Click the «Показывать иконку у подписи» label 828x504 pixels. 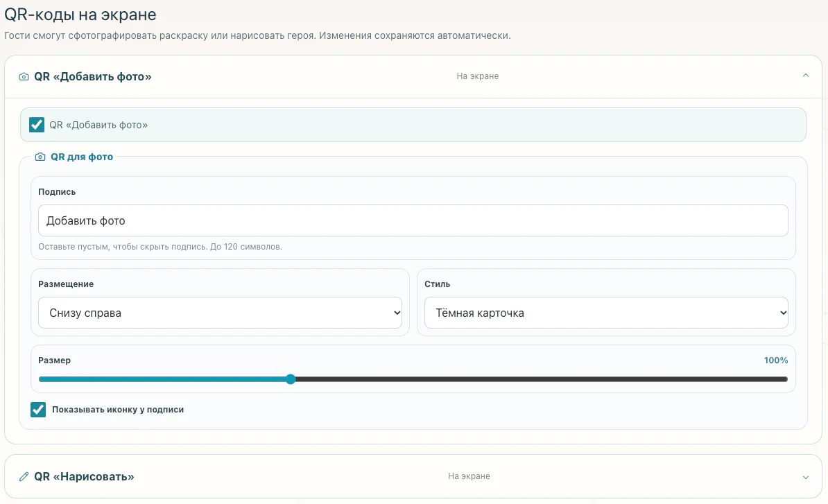point(118,410)
